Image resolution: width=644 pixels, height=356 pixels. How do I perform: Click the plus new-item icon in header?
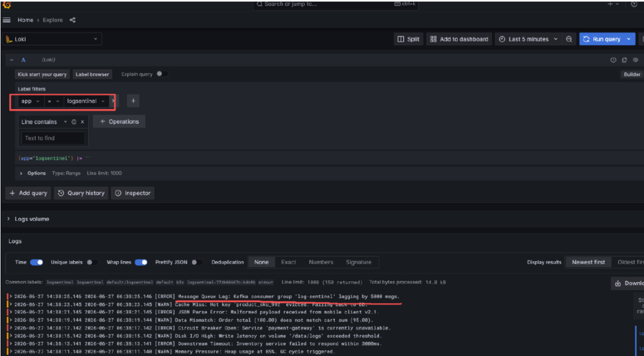point(611,4)
